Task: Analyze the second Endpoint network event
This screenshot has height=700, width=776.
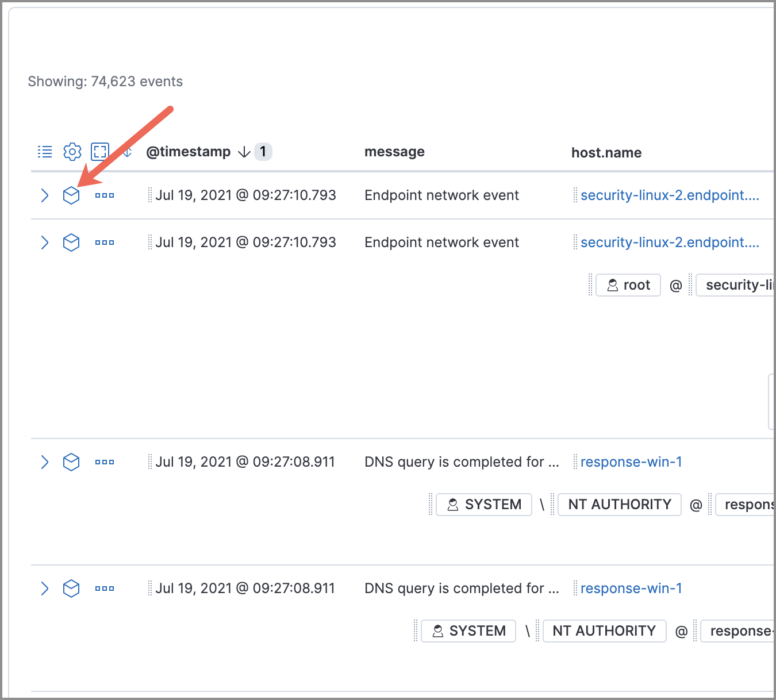Action: pyautogui.click(x=71, y=243)
